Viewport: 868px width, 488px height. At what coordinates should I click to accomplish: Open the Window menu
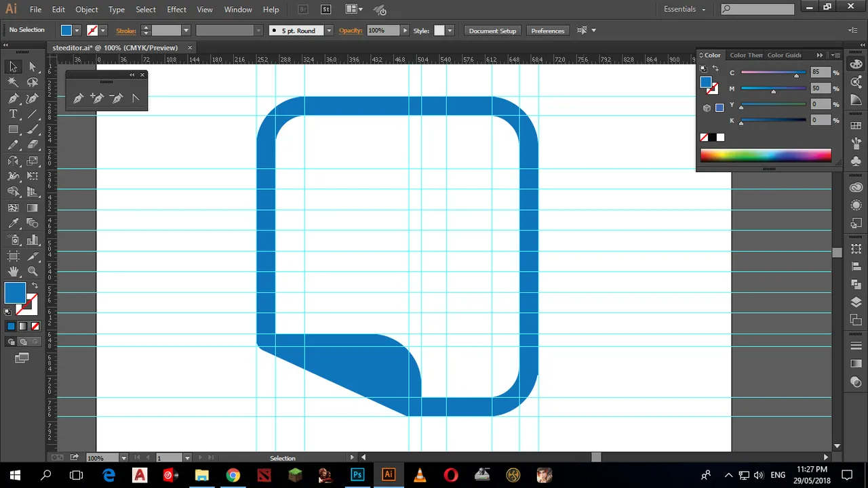coord(238,9)
